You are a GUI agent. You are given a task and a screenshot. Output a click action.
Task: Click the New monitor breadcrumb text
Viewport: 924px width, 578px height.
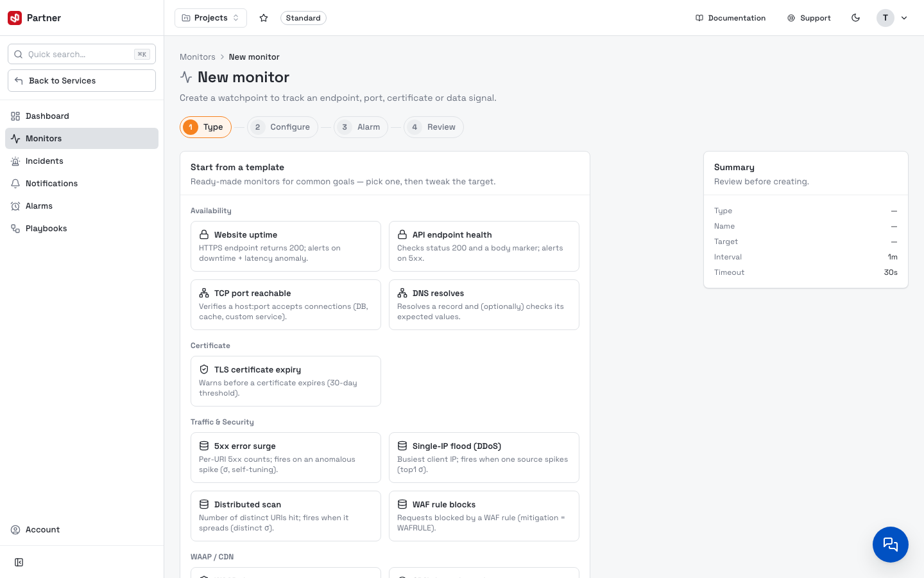click(254, 57)
